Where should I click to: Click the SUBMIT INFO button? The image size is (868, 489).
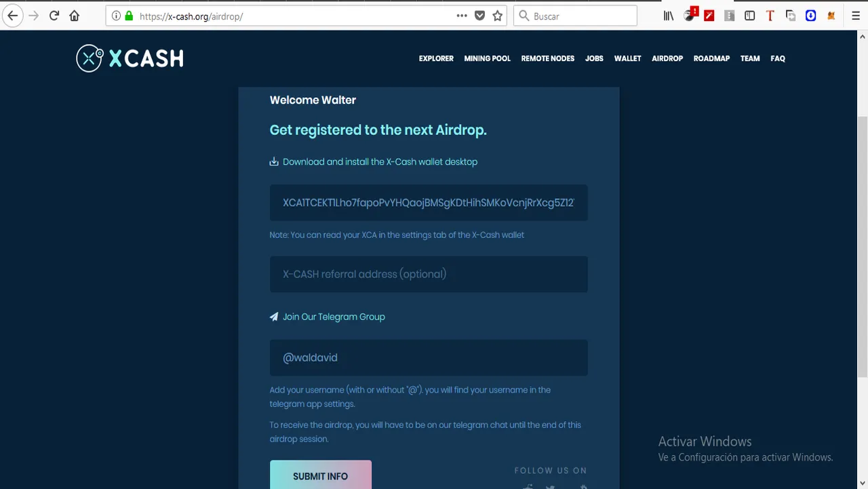(321, 475)
